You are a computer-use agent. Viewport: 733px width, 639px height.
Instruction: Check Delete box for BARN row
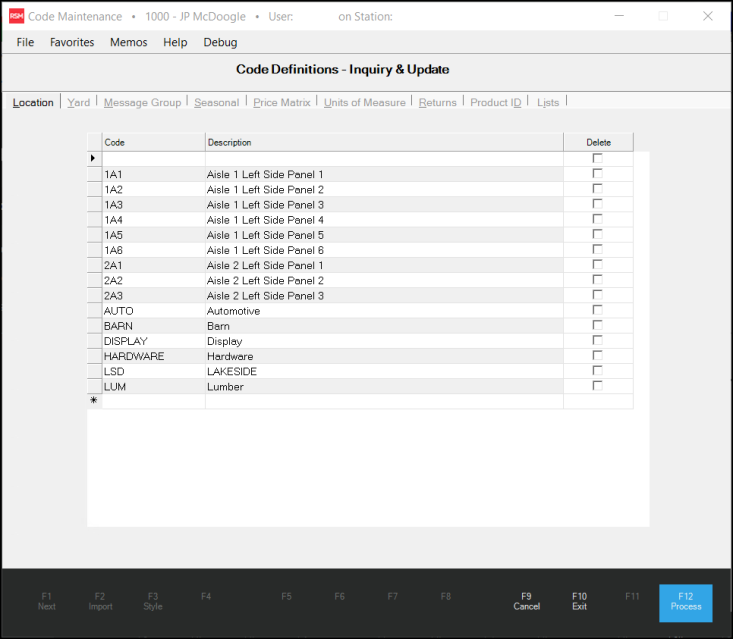pos(597,325)
